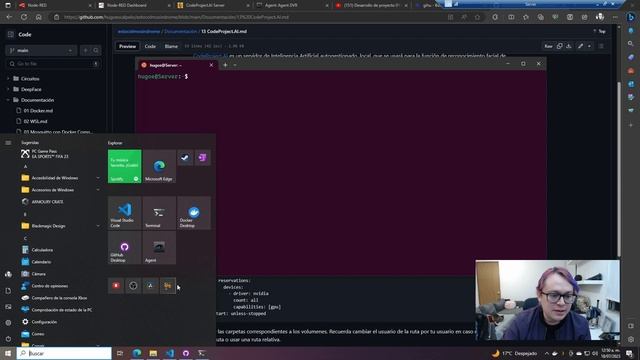Open the Spotify tile in Start menu
Viewport: 640px width, 360px height.
tap(124, 166)
